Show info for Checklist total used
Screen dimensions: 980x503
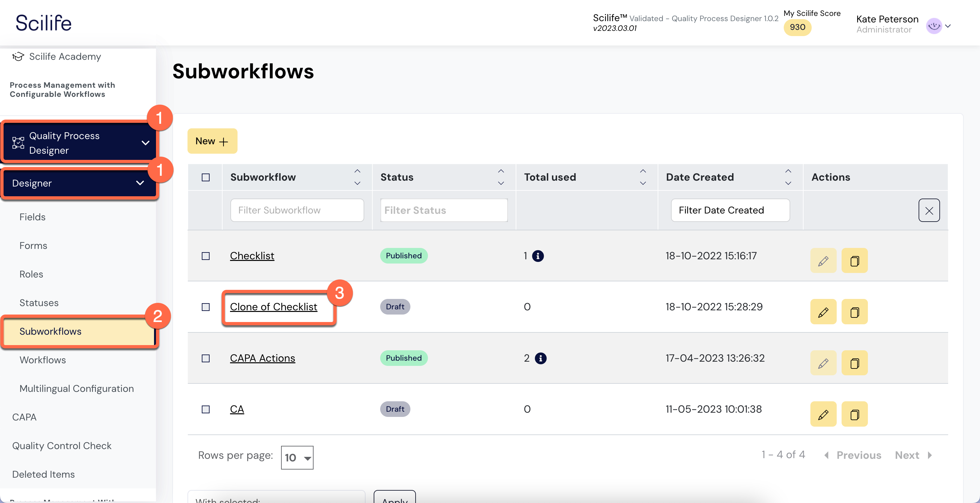(x=537, y=256)
